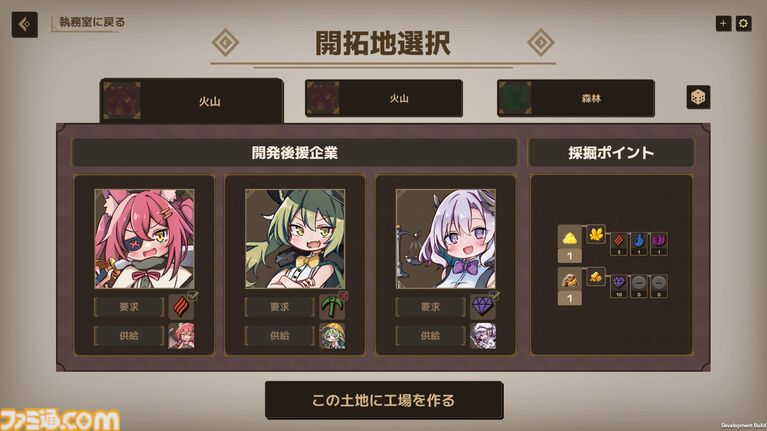Screen dimensions: 767x431
Task: Switch to the 森林 tab
Action: tap(576, 98)
